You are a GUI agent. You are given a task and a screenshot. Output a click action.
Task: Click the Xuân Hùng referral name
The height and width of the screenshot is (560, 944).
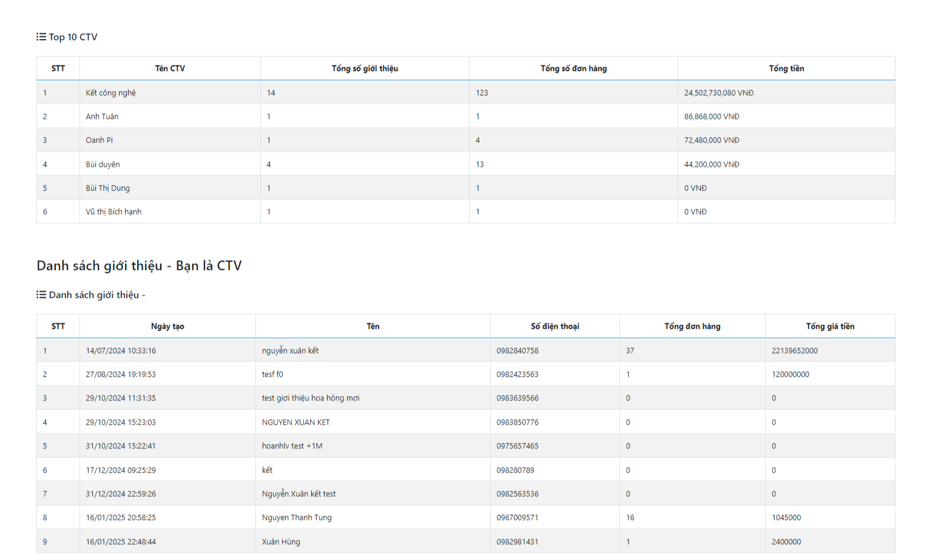tap(281, 542)
